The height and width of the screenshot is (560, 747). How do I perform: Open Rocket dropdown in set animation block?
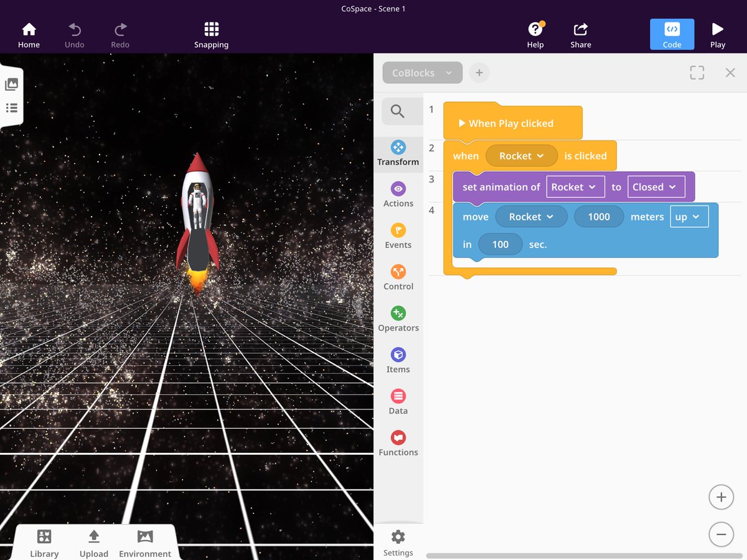(x=575, y=187)
